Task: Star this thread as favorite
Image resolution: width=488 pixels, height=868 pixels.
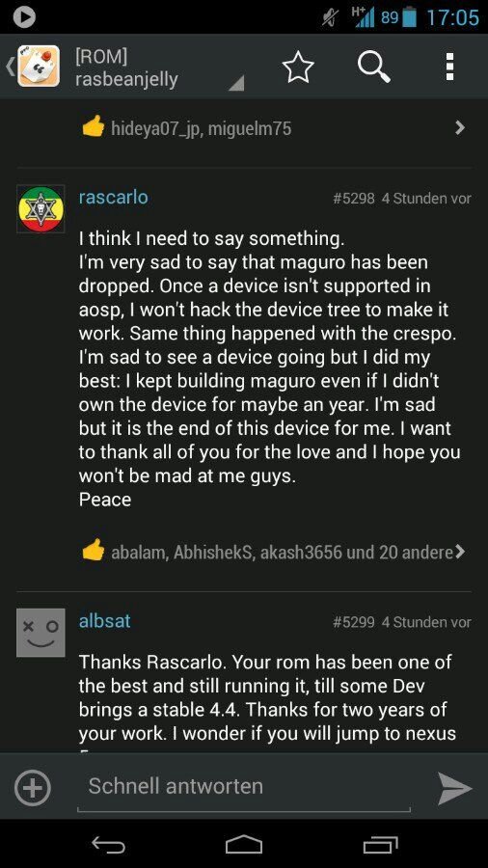Action: click(298, 67)
